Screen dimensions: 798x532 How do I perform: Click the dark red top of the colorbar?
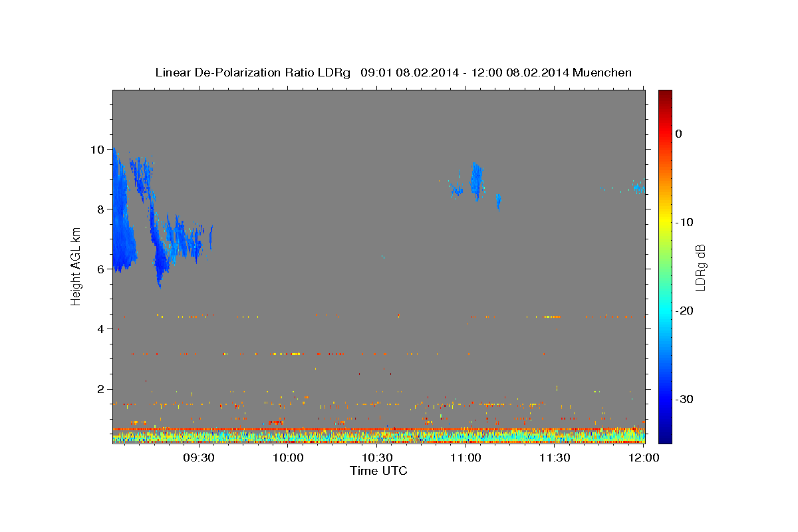pyautogui.click(x=665, y=94)
